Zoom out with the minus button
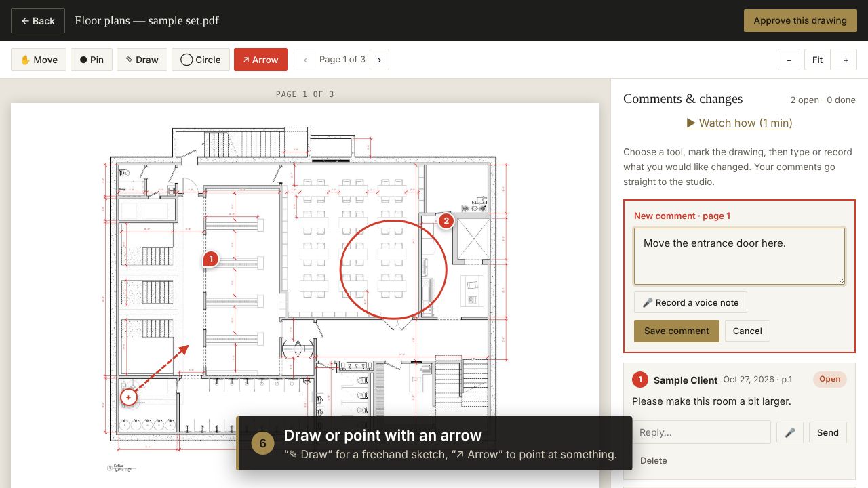Viewport: 868px width, 488px height. (x=789, y=60)
